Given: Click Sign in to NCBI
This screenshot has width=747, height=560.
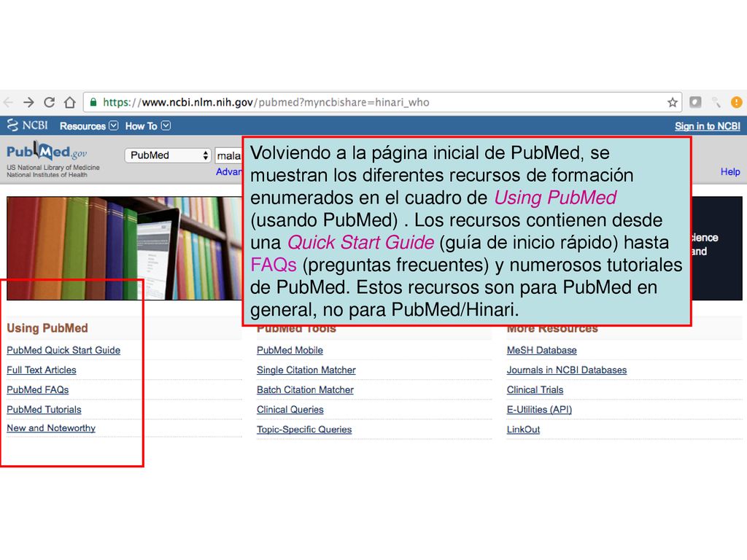Looking at the screenshot, I should tap(707, 126).
